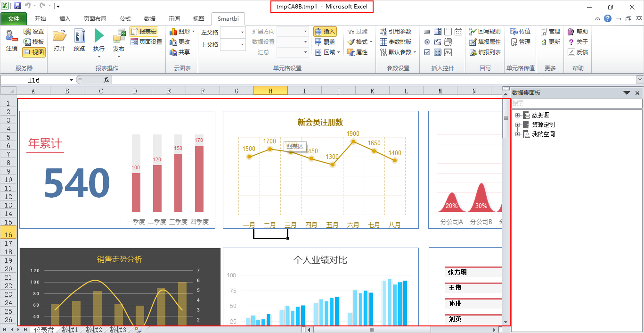The image size is (644, 333).
Task: Click the 帮助 help book icon
Action: tap(571, 31)
